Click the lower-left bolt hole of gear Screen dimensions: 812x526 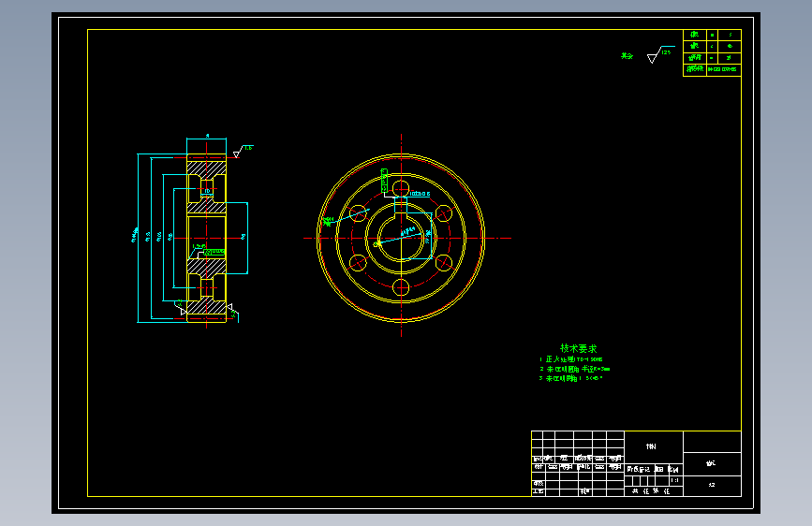click(358, 262)
